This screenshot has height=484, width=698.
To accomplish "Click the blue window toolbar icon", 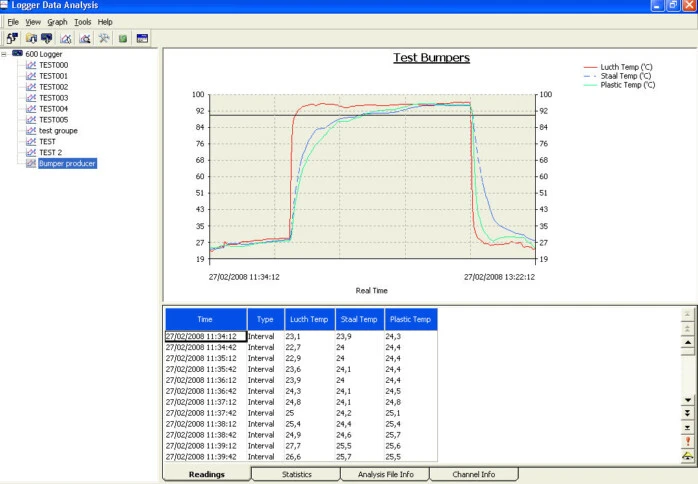I will [142, 38].
